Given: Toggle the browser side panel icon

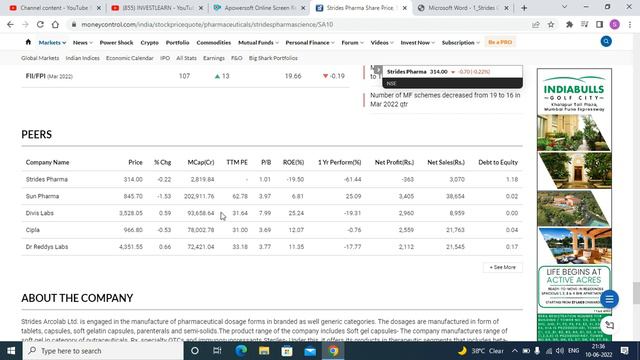Looking at the screenshot, I should coord(600,24).
